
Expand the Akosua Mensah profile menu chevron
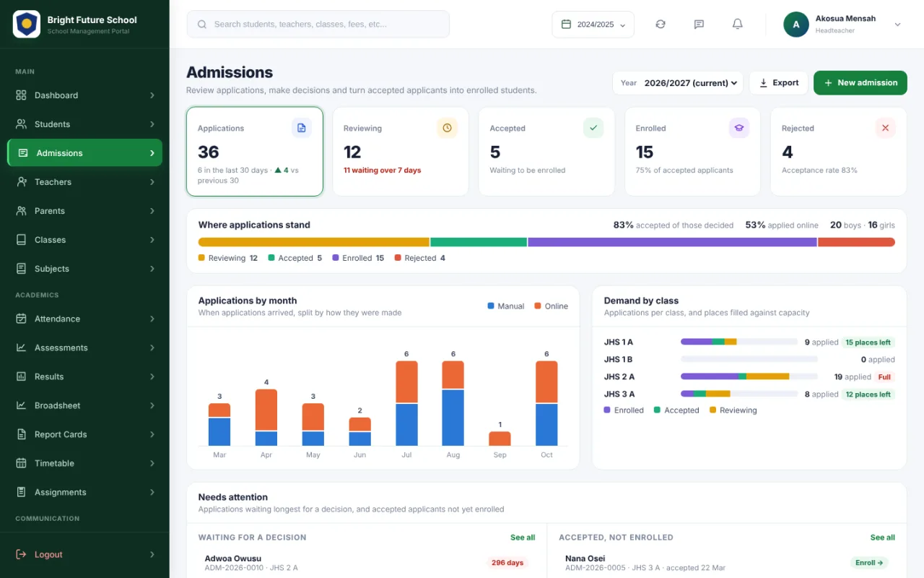click(898, 25)
